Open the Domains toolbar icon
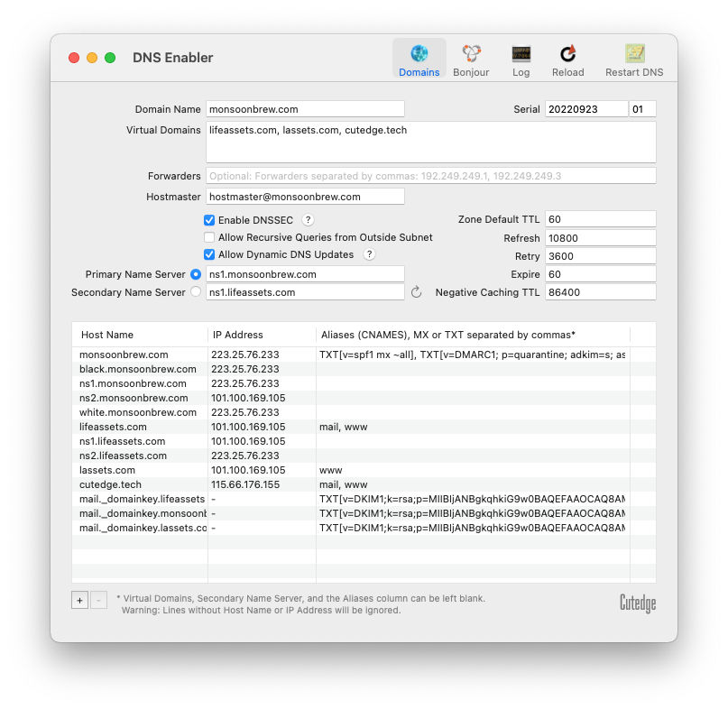728x709 pixels. (x=419, y=60)
